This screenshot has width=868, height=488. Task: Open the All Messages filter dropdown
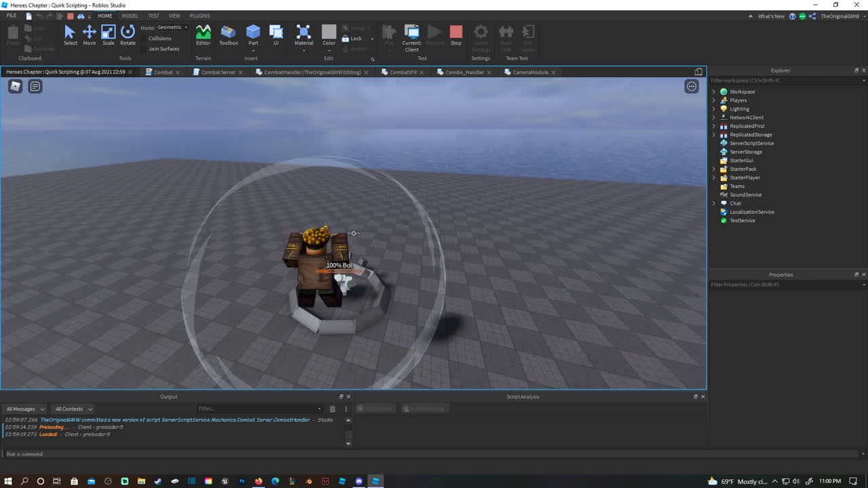pos(25,409)
